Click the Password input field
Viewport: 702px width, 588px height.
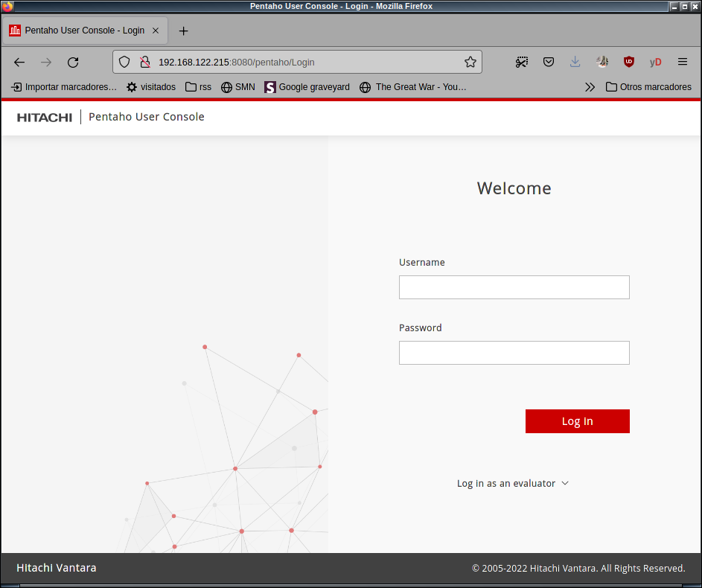click(514, 353)
